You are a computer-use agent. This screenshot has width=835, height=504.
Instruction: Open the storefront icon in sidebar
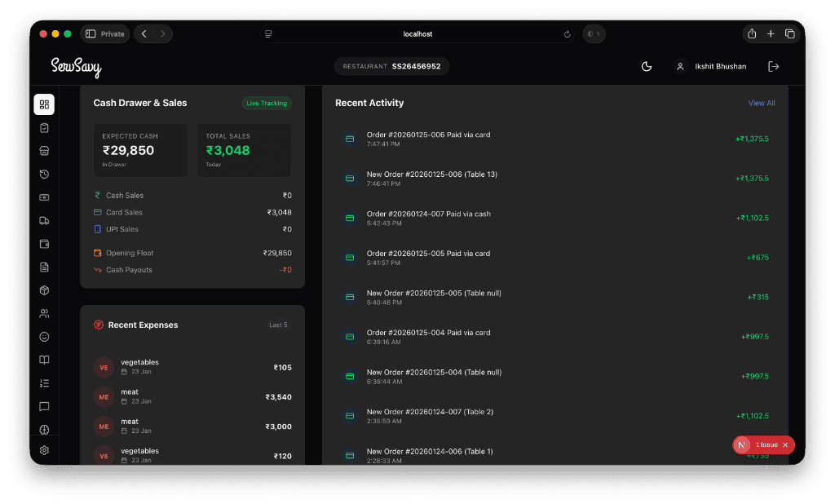point(44,151)
